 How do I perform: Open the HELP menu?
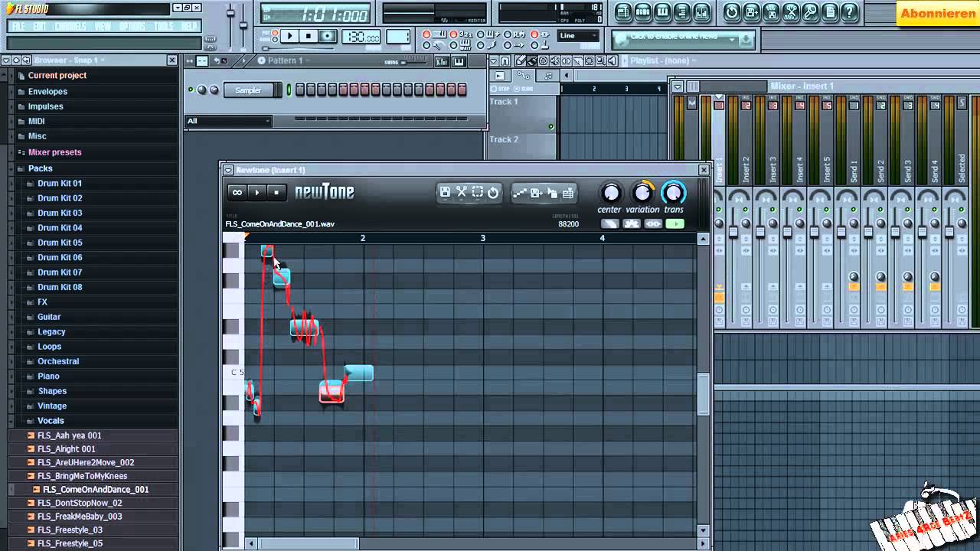click(189, 26)
